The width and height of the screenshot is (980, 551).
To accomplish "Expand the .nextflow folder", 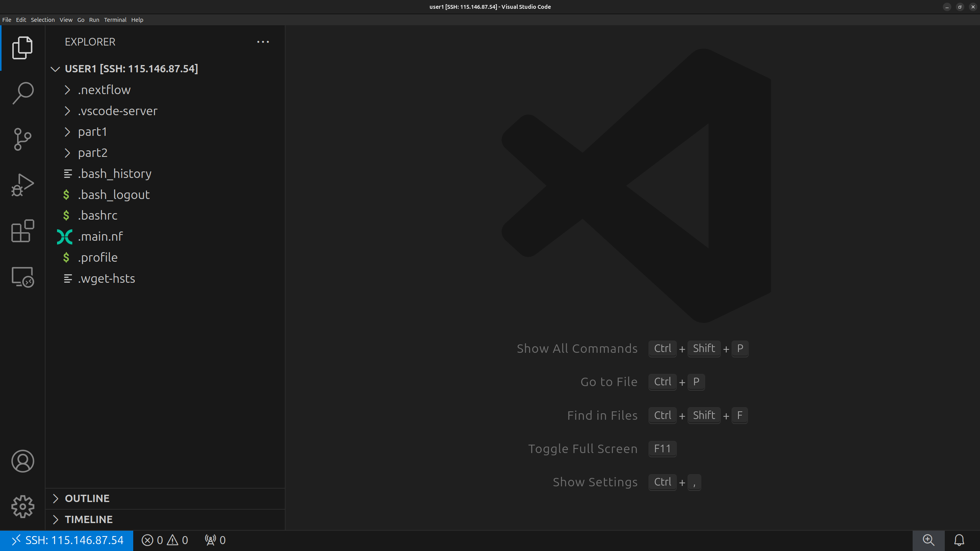I will tap(104, 90).
